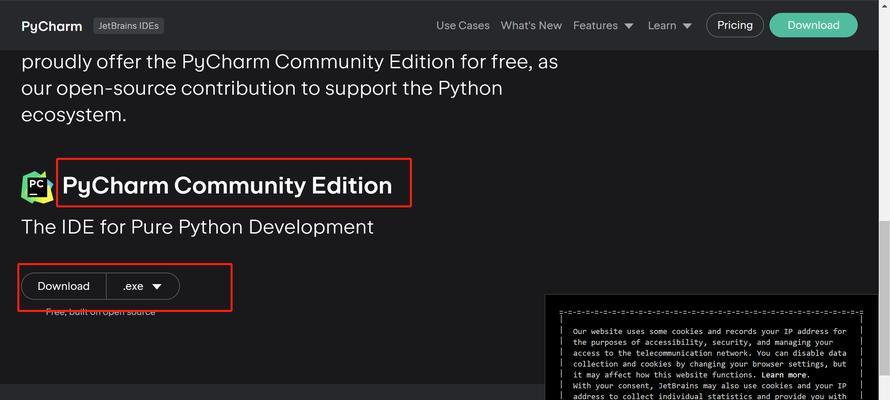Download PyCharm Community Edition installer
The height and width of the screenshot is (400, 890).
[x=64, y=287]
